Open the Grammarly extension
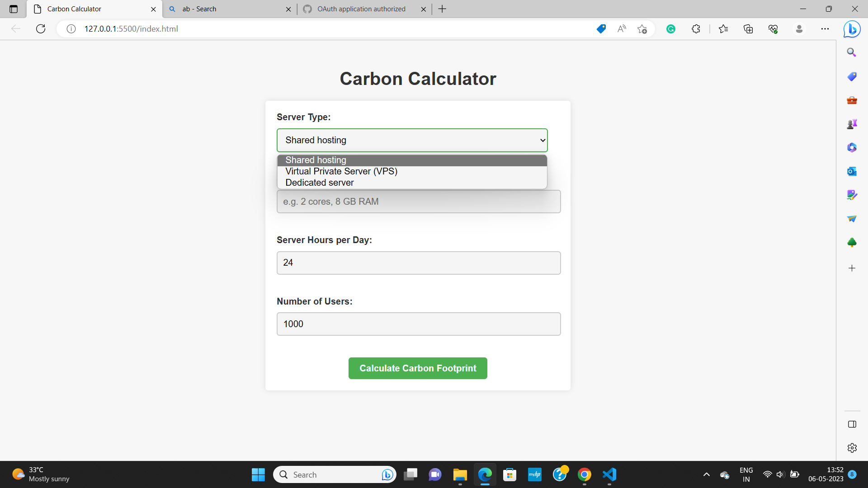868x488 pixels. click(x=671, y=28)
